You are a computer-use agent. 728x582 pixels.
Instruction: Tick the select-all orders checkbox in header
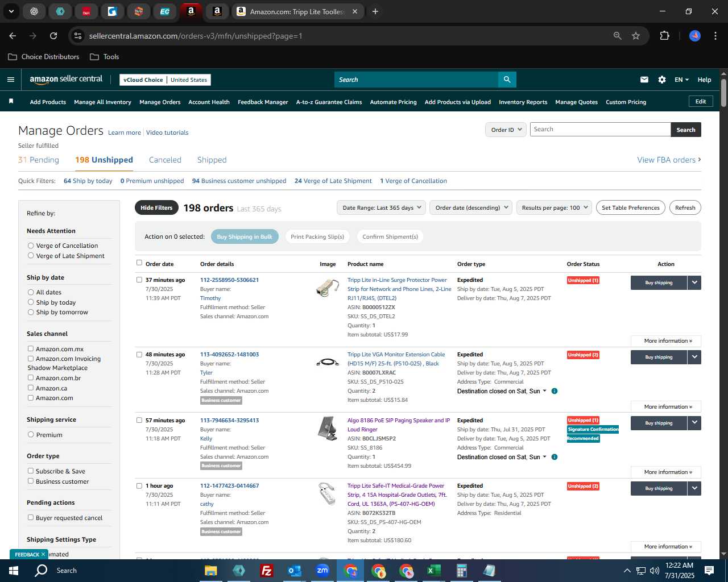(139, 263)
